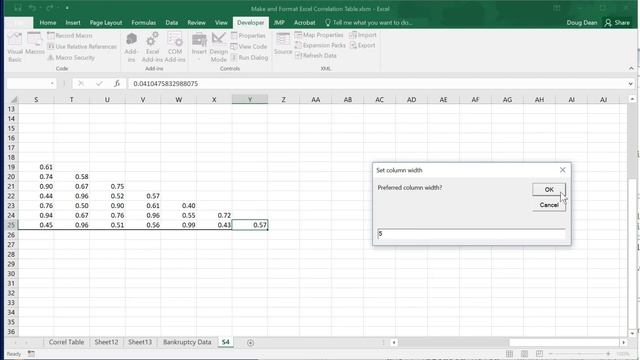640x360 pixels.
Task: Open the Review tab
Action: point(196,23)
